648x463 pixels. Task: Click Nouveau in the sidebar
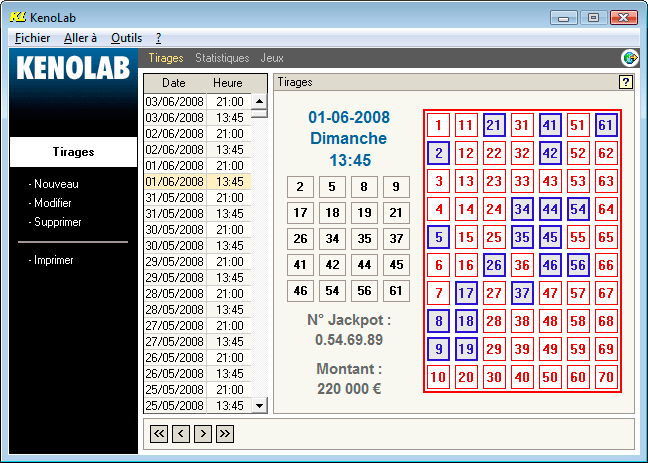point(54,184)
